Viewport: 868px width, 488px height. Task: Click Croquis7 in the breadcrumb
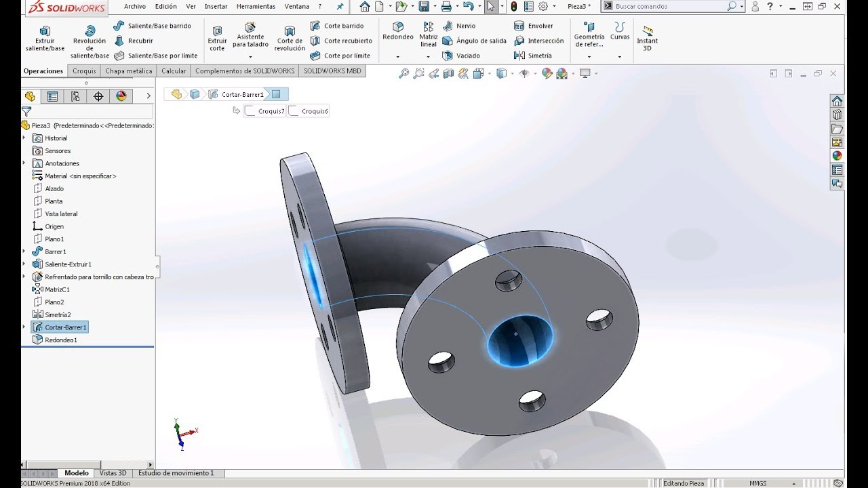[265, 110]
